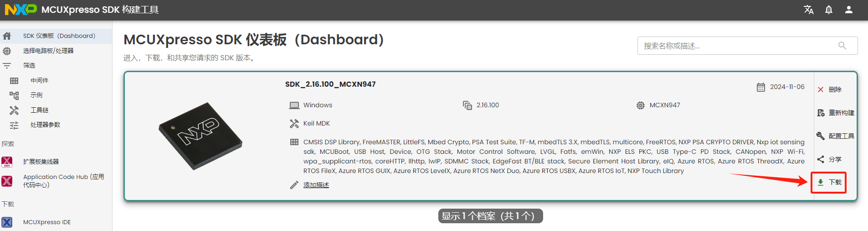Image resolution: width=868 pixels, height=231 pixels.
Task: Open the 中间件 filter item
Action: 39,80
